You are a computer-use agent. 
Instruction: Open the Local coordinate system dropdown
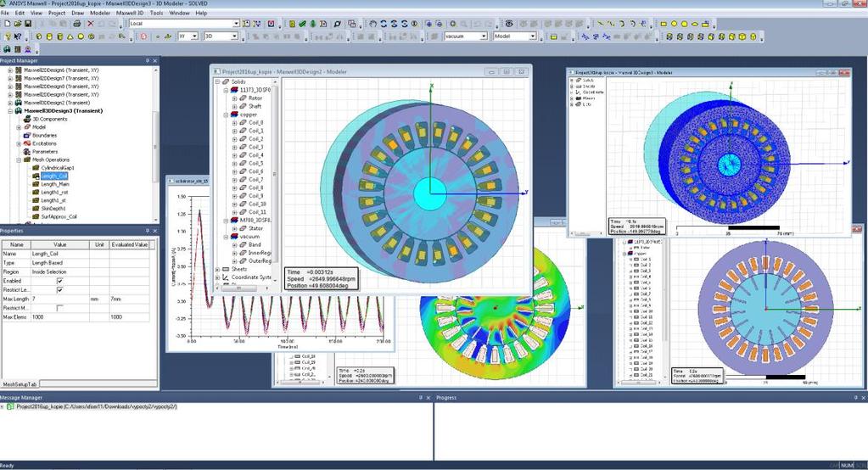click(x=236, y=24)
